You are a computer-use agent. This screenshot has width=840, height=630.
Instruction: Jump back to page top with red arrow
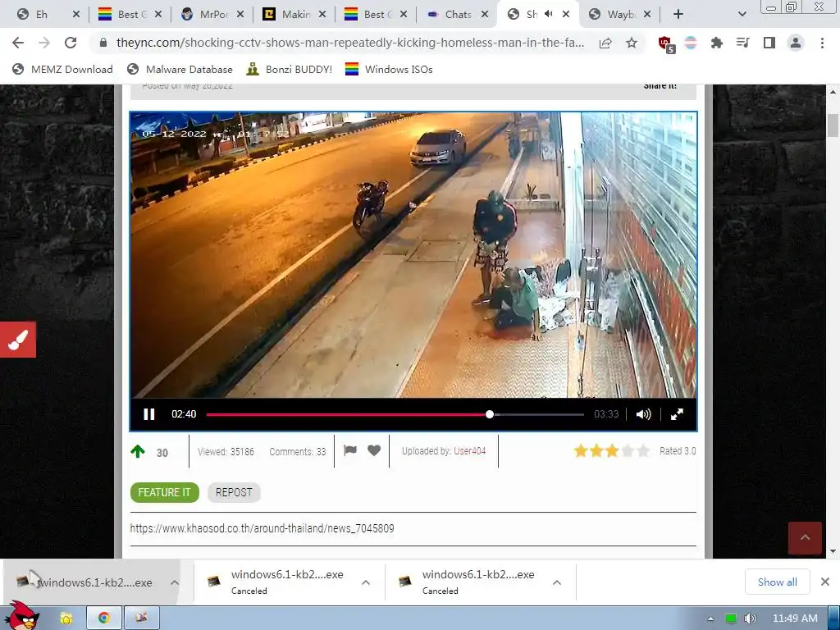805,538
